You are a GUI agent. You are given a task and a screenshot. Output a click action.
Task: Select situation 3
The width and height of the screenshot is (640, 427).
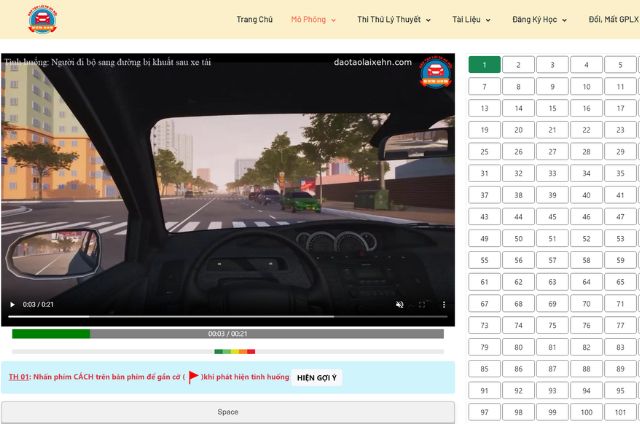tap(552, 64)
